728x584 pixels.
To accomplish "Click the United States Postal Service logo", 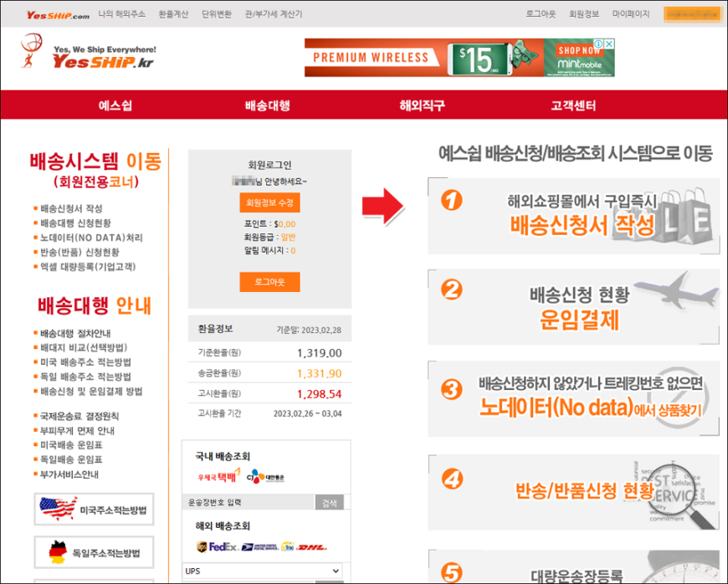I will point(260,547).
